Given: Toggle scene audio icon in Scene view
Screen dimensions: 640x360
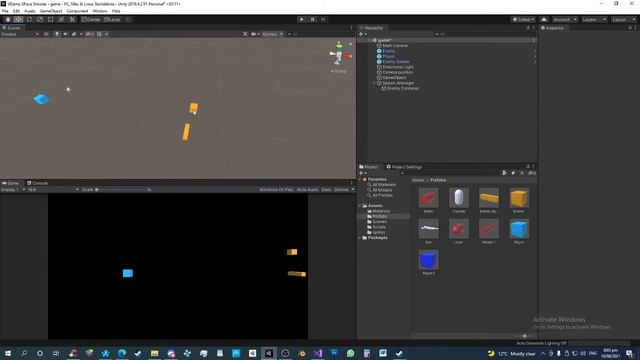Looking at the screenshot, I should click(65, 34).
